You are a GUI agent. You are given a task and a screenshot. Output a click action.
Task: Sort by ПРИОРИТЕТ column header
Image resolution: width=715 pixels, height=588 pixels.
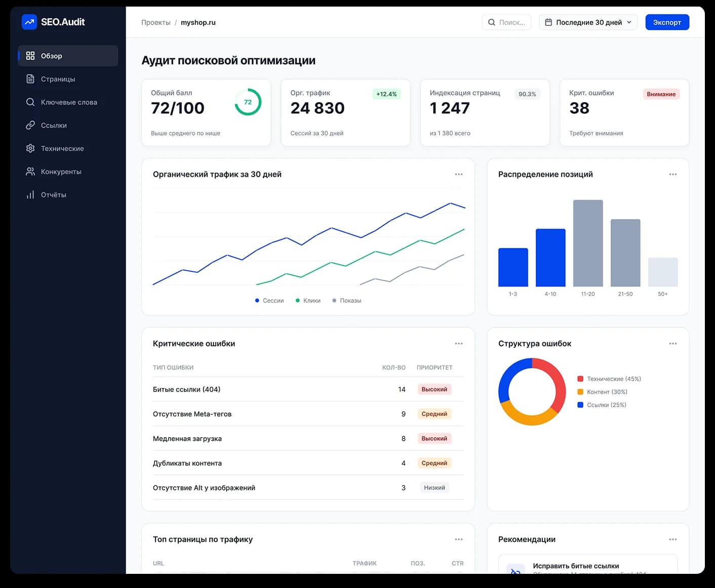tap(434, 367)
